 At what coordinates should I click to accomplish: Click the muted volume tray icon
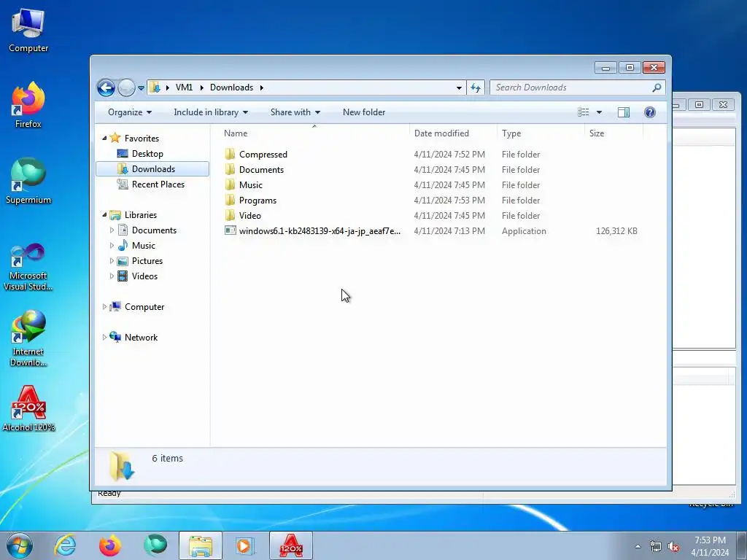pyautogui.click(x=673, y=547)
